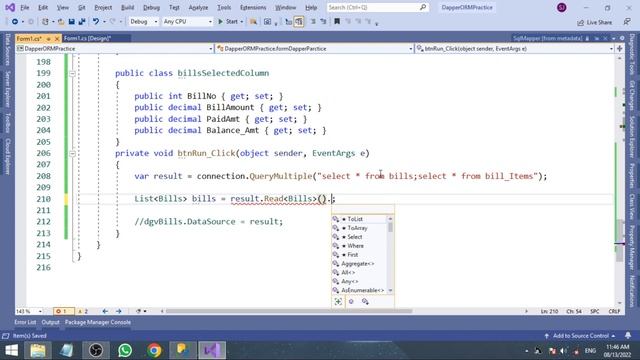Click the Find in Files toolbar icon

(x=253, y=22)
